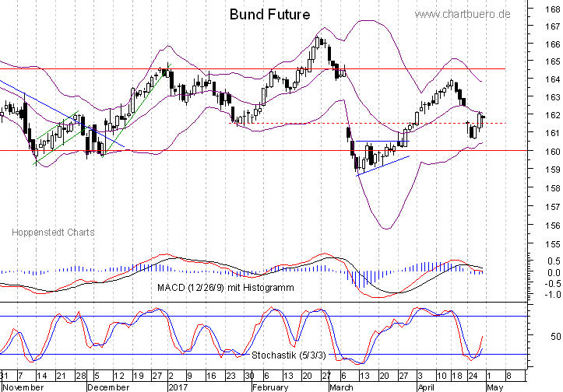Click price level 156 on axis
The width and height of the screenshot is (563, 392).
(553, 226)
